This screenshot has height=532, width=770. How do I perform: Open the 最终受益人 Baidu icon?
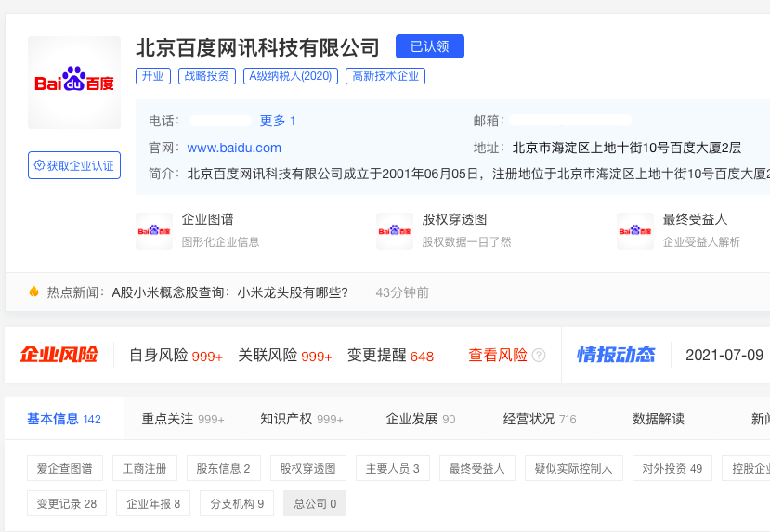(635, 230)
